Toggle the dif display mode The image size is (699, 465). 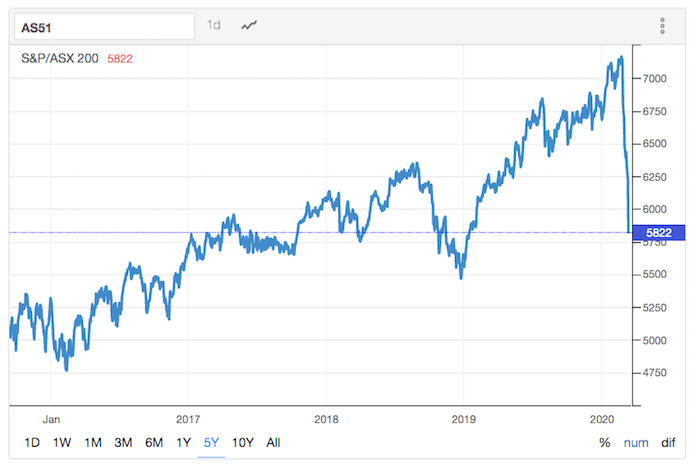668,443
